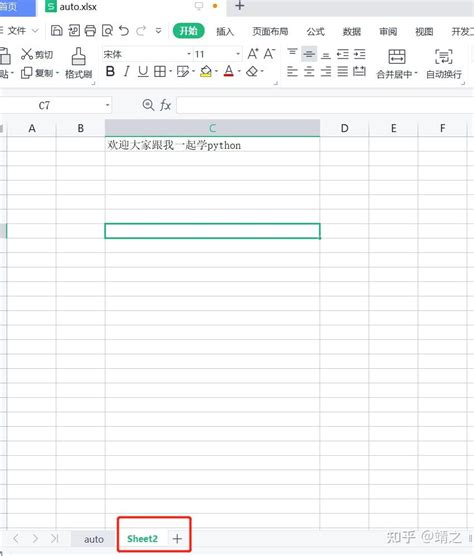Click the Print icon
The width and height of the screenshot is (474, 556).
pyautogui.click(x=90, y=31)
